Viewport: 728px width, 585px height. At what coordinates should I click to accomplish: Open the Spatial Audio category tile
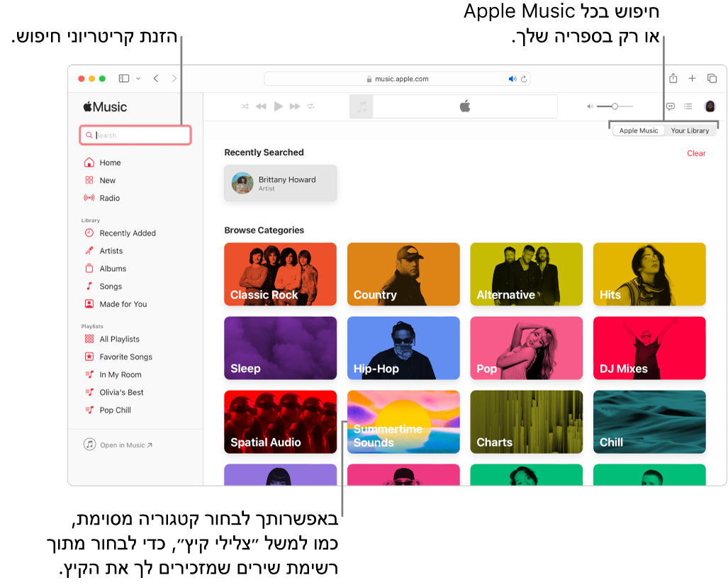(x=281, y=422)
